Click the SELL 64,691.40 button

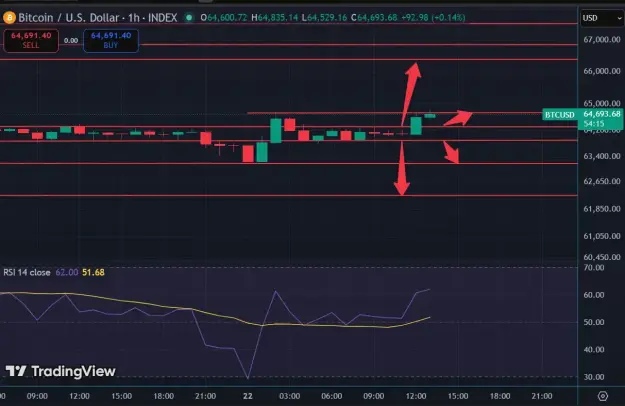click(x=31, y=41)
